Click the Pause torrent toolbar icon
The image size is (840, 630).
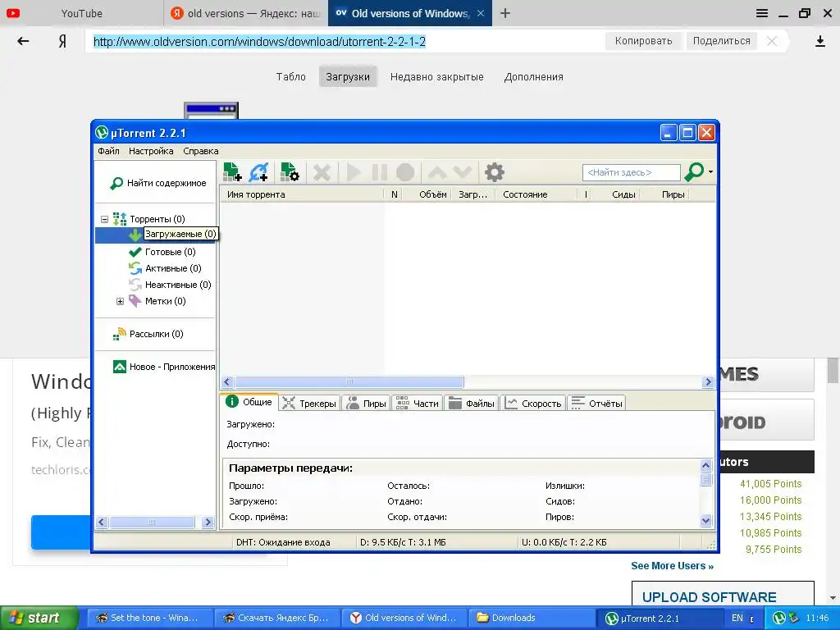click(379, 172)
